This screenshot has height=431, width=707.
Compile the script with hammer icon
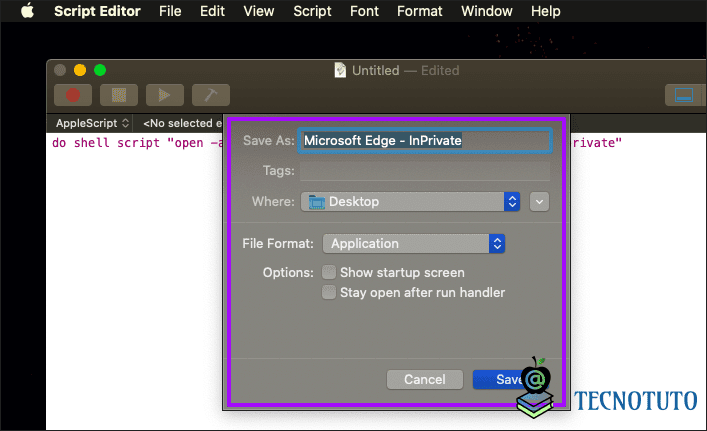point(211,95)
